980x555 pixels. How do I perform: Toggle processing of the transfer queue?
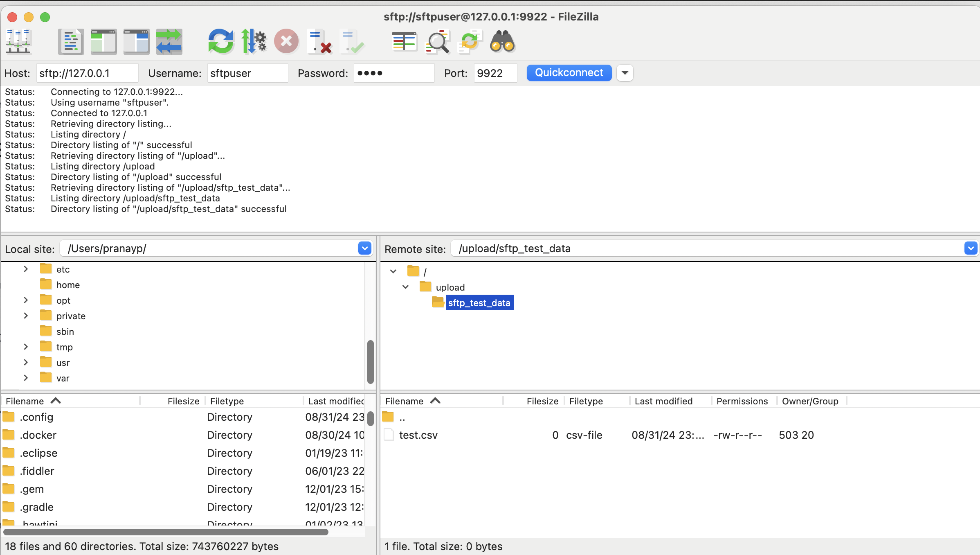(254, 42)
